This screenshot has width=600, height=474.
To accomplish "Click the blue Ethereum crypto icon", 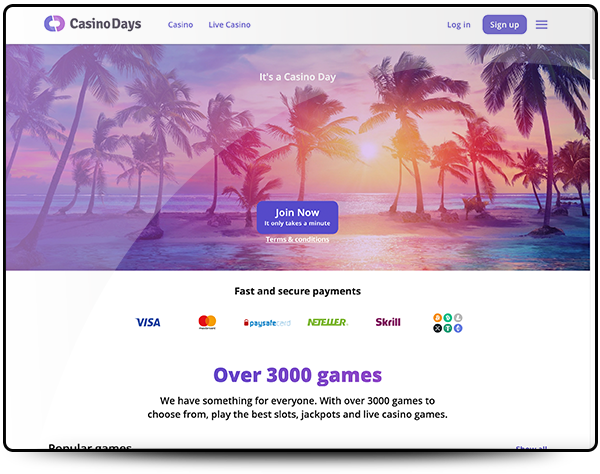I will click(458, 328).
